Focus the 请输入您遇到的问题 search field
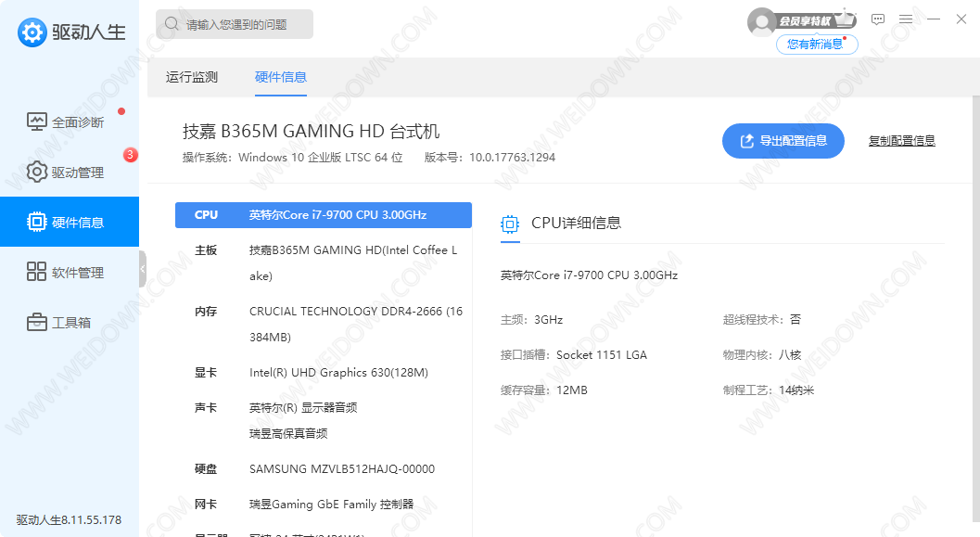The image size is (980, 537). click(x=235, y=24)
